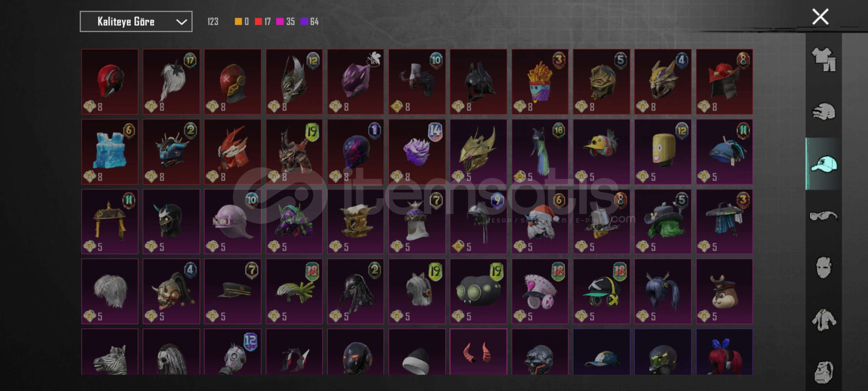The height and width of the screenshot is (391, 868).
Task: Choose the Santa hat beard mask item
Action: 540,222
